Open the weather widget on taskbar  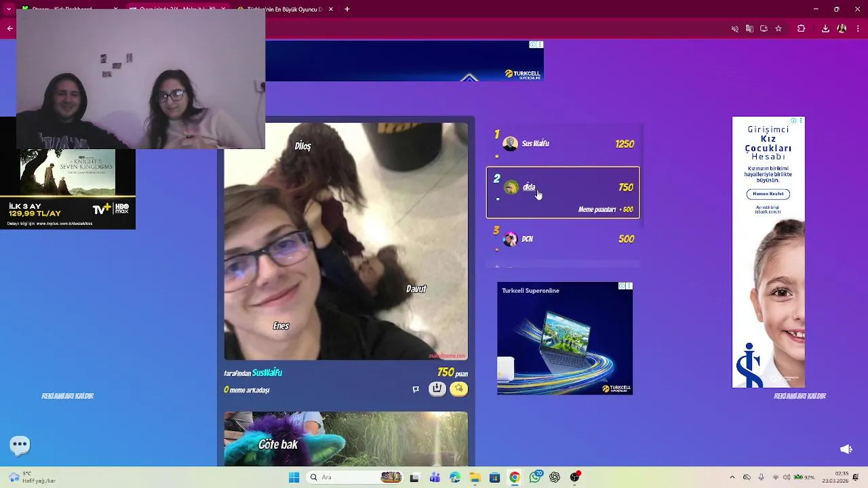[x=31, y=477]
